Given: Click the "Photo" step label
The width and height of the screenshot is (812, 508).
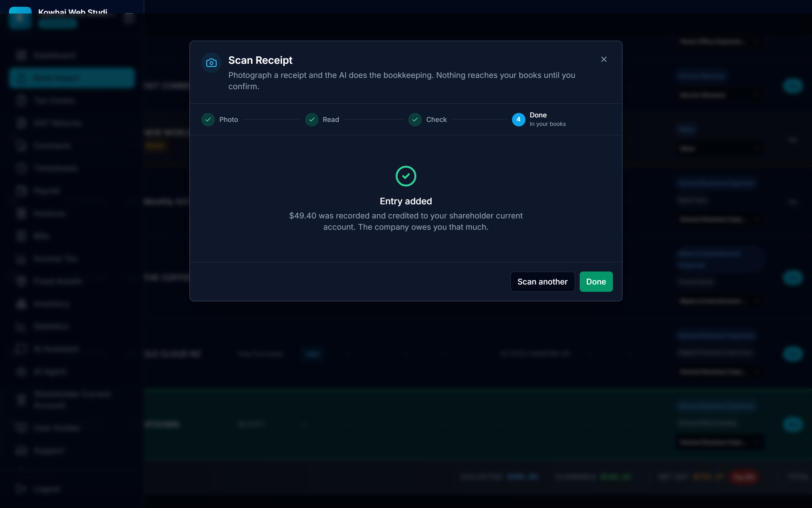Looking at the screenshot, I should [x=228, y=120].
